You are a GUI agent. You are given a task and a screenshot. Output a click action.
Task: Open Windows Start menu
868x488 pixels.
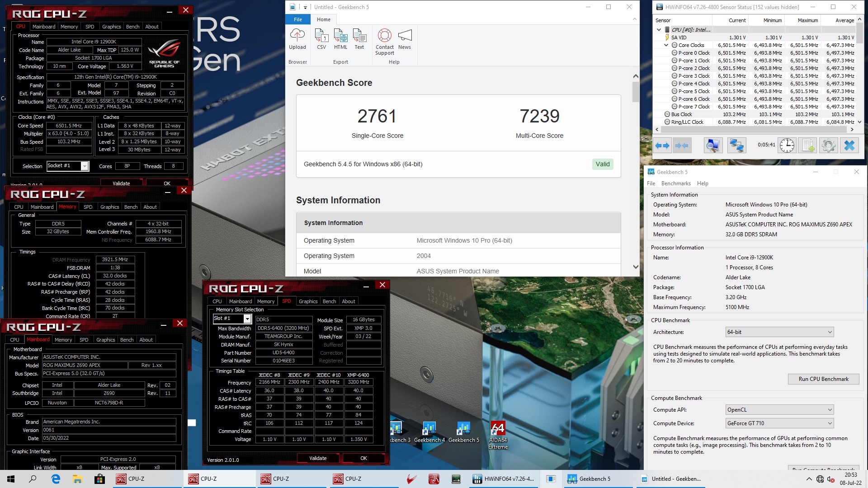tap(11, 479)
